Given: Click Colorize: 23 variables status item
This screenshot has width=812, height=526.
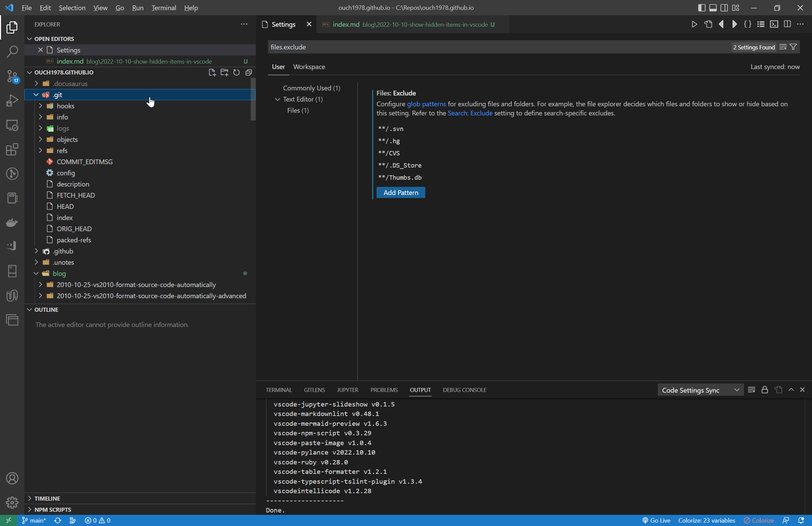Looking at the screenshot, I should pos(706,521).
